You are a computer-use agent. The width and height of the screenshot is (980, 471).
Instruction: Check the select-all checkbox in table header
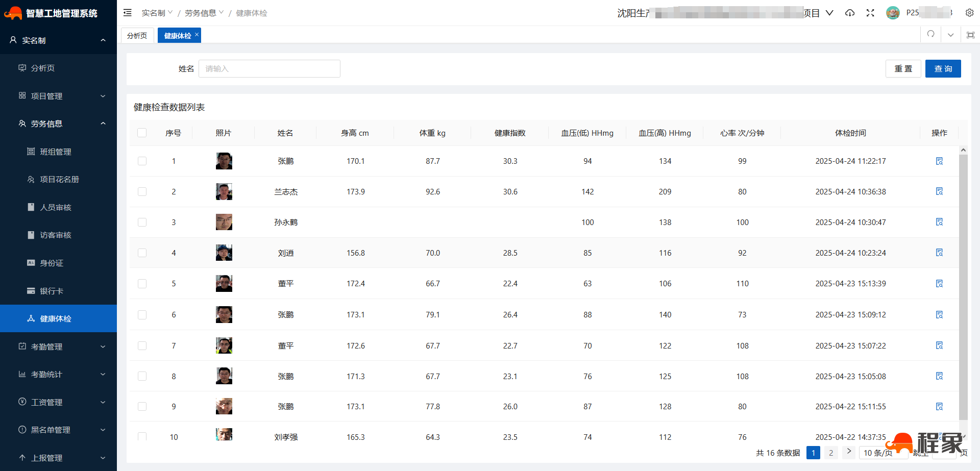pos(142,133)
